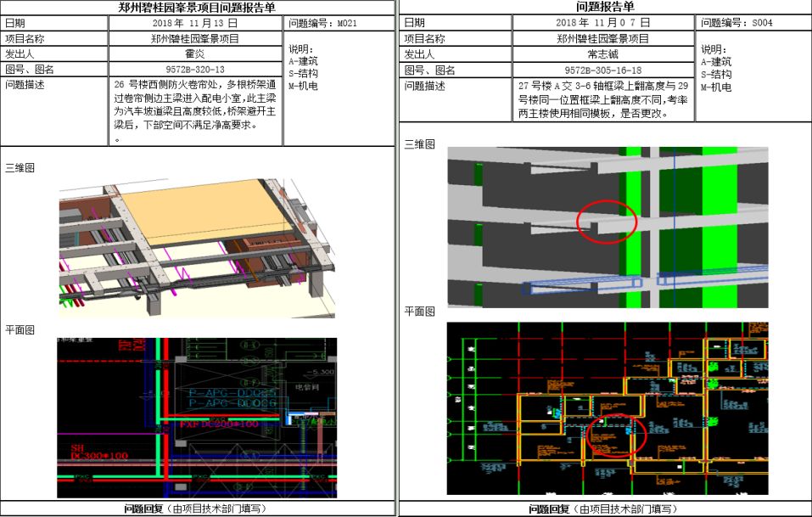
Task: Click the left 问题回复 footer row
Action: [197, 509]
